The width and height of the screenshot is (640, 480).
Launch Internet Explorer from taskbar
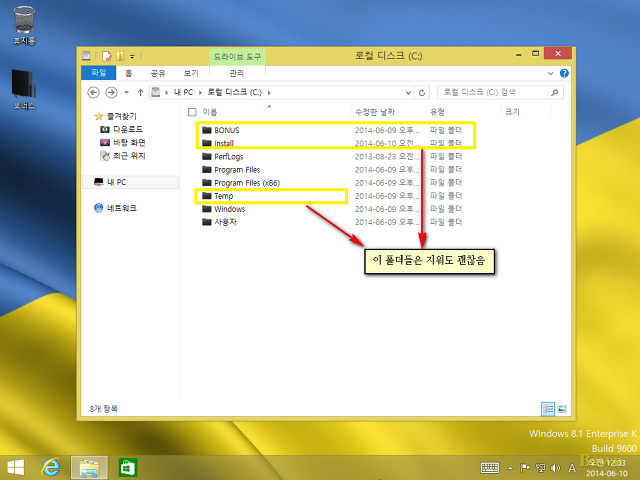pos(51,467)
